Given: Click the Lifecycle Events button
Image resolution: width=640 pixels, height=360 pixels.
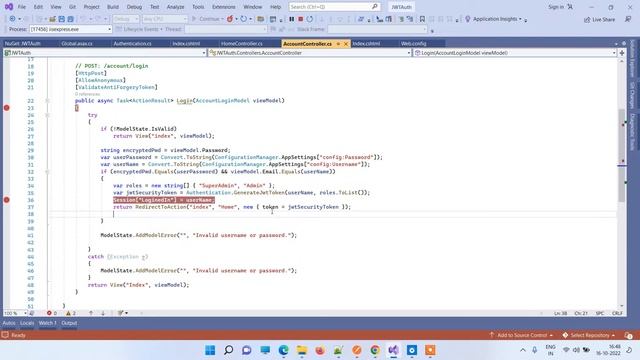Looking at the screenshot, I should (x=140, y=29).
